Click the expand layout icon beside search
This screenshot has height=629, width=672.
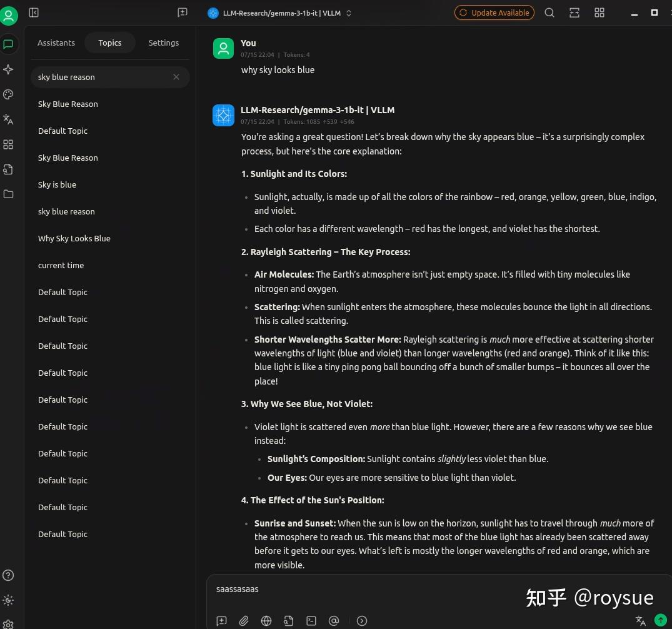point(574,13)
